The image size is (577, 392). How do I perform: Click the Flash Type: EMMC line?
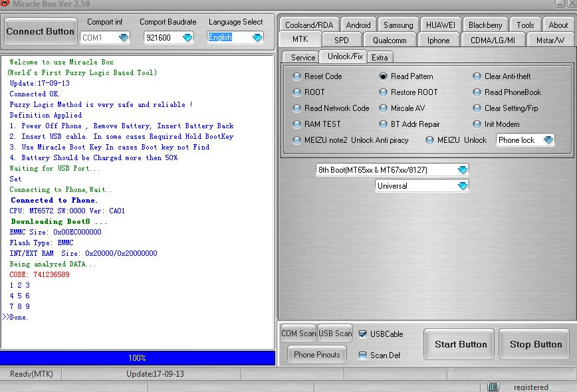[x=41, y=243]
